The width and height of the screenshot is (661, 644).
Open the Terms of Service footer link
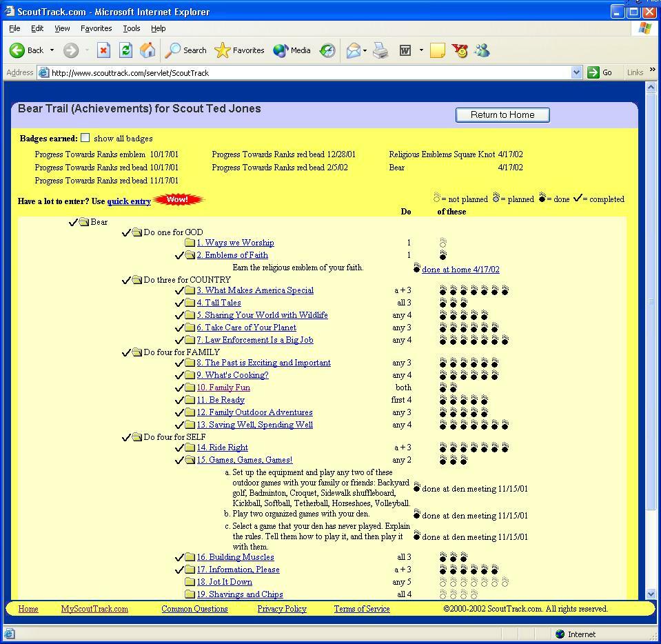(x=362, y=609)
